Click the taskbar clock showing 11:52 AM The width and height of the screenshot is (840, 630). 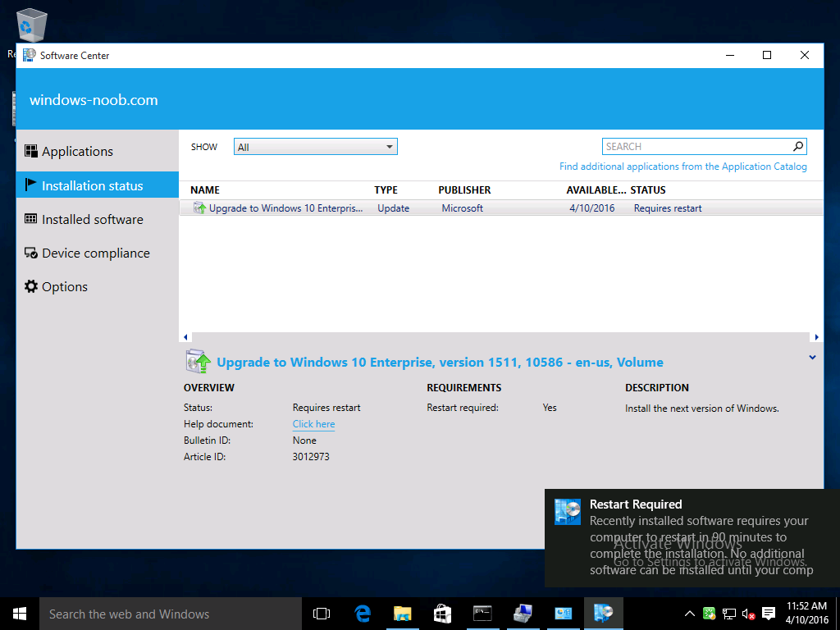(x=807, y=613)
